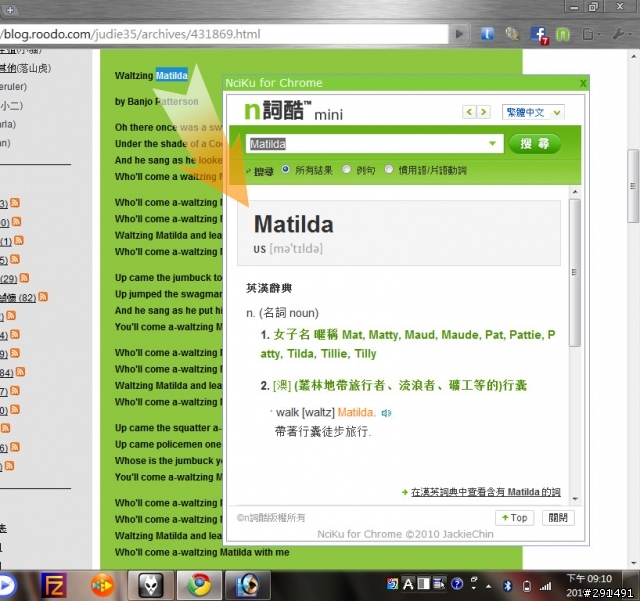Screen dimensions: 640x601
Task: Click the Go arrow beside the address bar
Action: (459, 34)
